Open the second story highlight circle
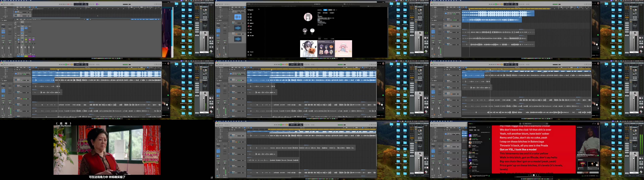 [x=313, y=30]
